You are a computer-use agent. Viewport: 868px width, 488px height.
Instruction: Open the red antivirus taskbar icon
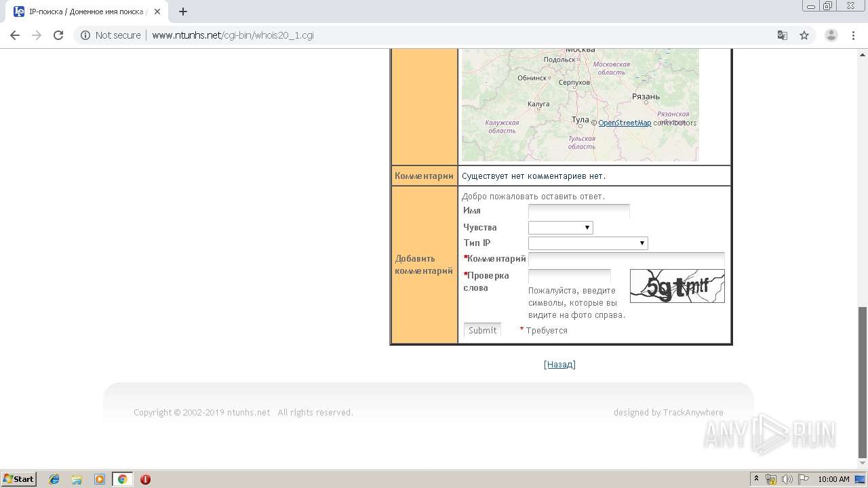click(x=145, y=479)
